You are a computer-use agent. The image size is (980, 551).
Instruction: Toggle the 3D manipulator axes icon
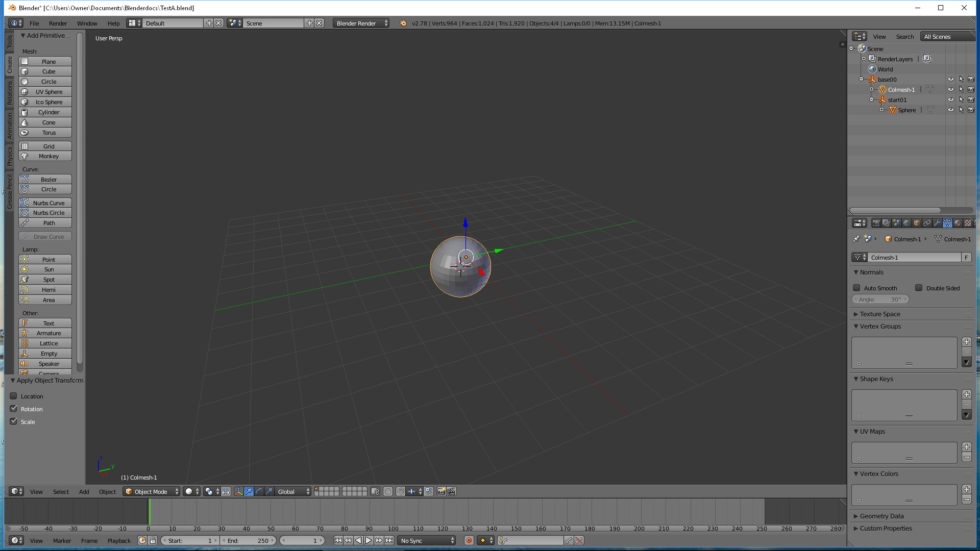(x=238, y=491)
